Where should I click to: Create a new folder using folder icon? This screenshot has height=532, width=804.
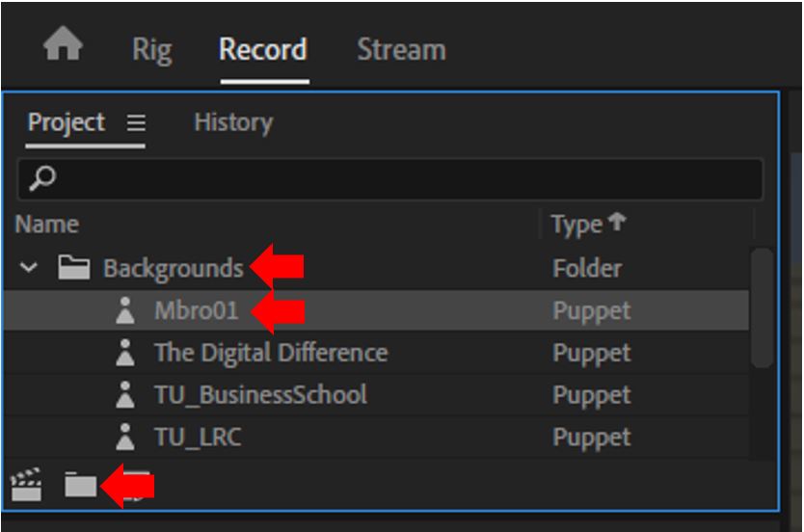[81, 485]
